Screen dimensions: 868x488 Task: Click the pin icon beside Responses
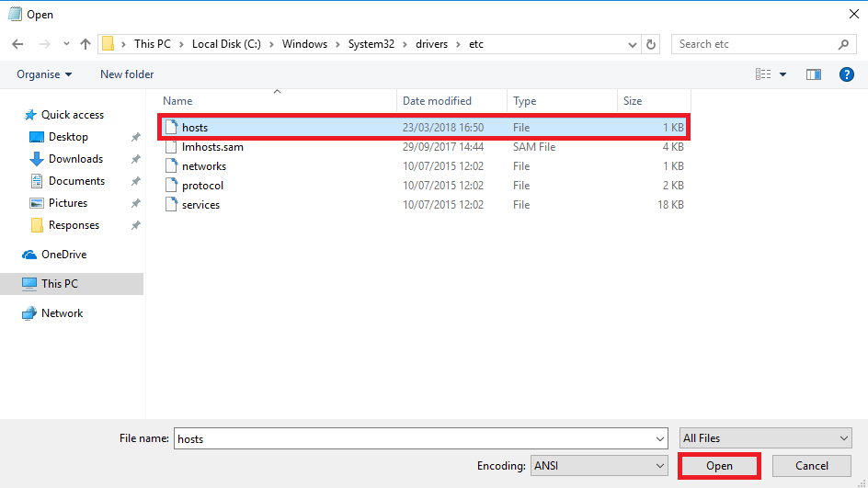pos(136,226)
